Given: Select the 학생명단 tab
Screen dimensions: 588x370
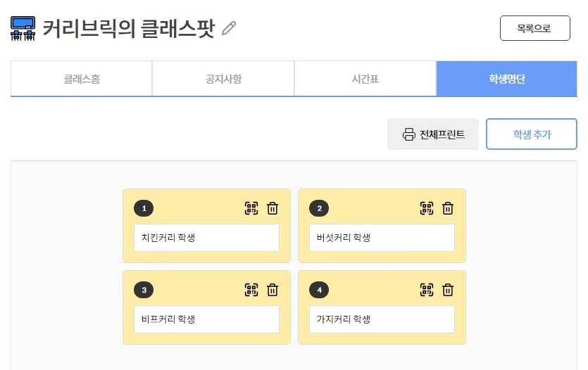Looking at the screenshot, I should point(506,79).
